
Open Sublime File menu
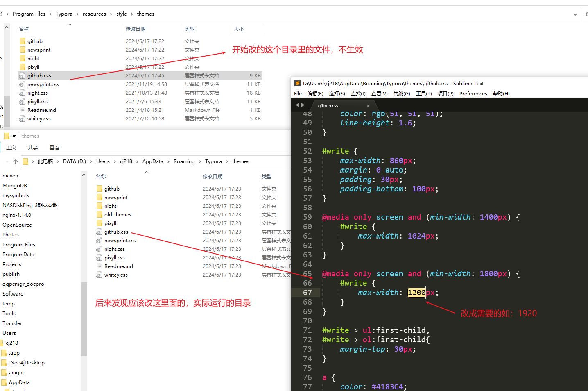[298, 94]
